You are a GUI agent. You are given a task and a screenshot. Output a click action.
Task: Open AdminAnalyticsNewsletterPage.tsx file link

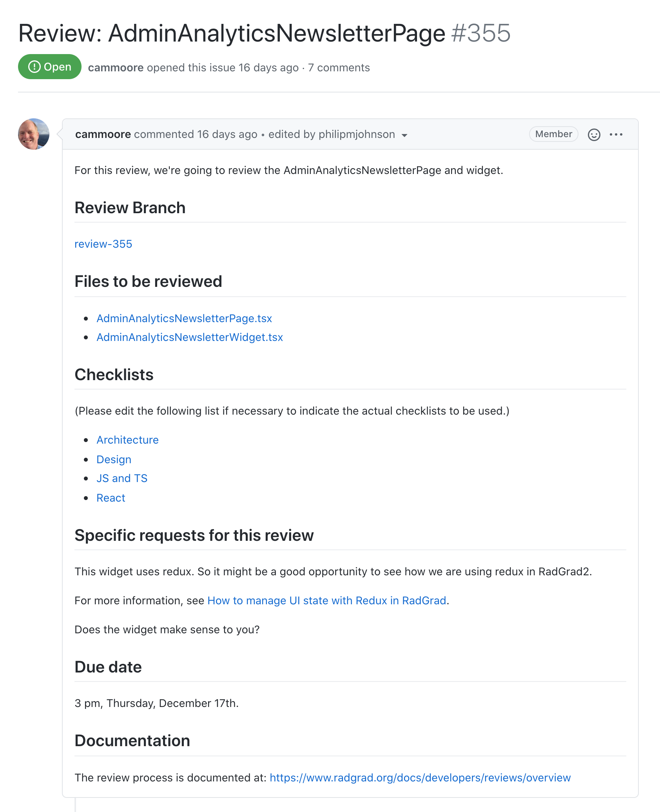click(x=184, y=318)
